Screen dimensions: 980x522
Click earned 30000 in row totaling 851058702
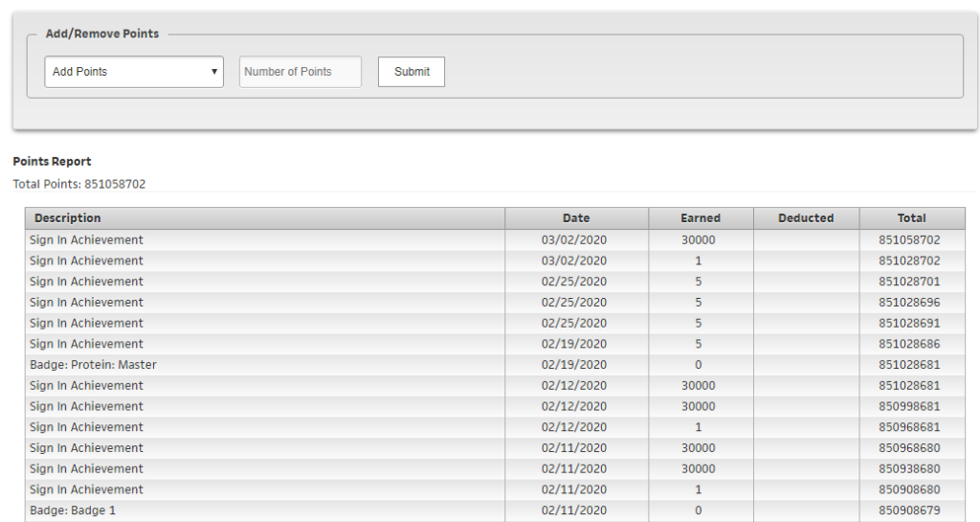[698, 240]
